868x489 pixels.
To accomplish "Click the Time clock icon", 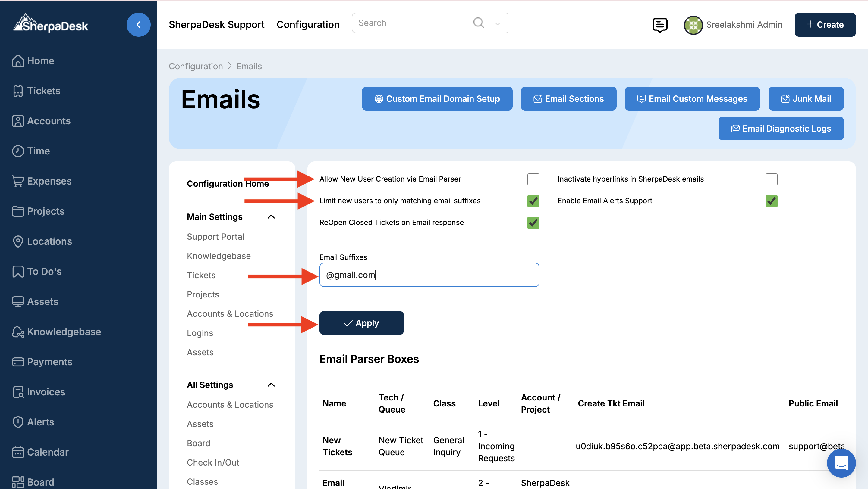I will (18, 151).
